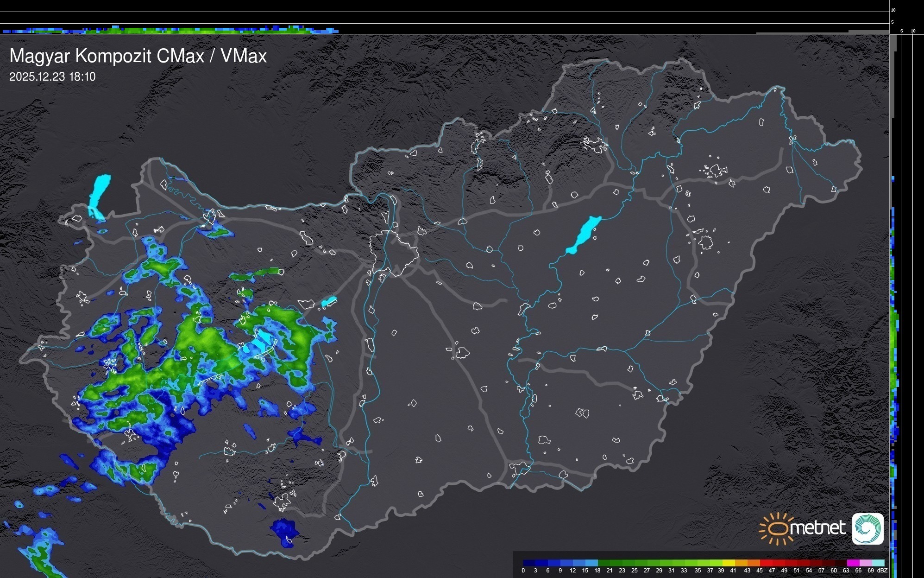
Task: Select the darkest navy 0 dBZ swatch
Action: point(529,563)
